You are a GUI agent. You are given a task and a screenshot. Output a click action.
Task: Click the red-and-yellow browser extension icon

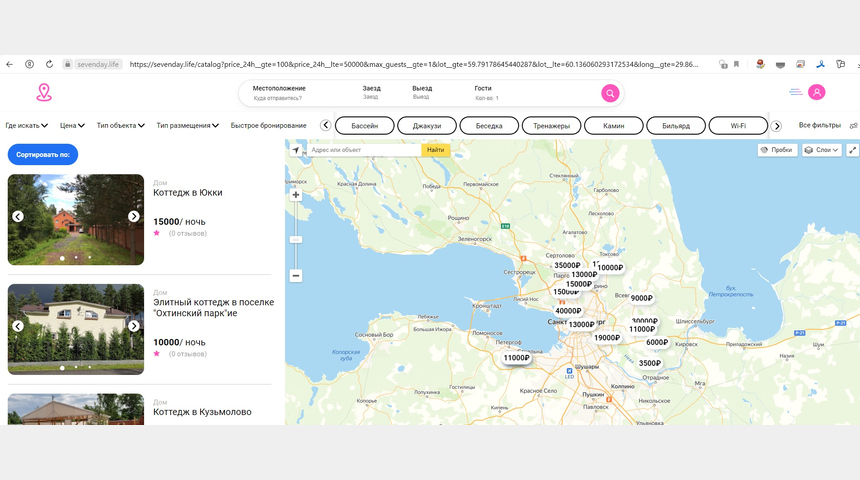[x=760, y=64]
